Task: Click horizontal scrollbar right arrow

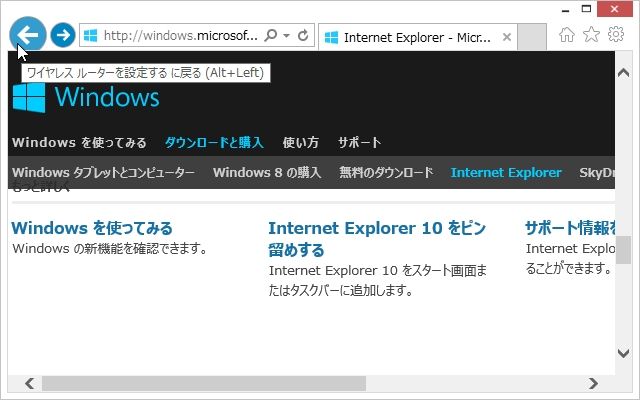Action: coord(593,383)
